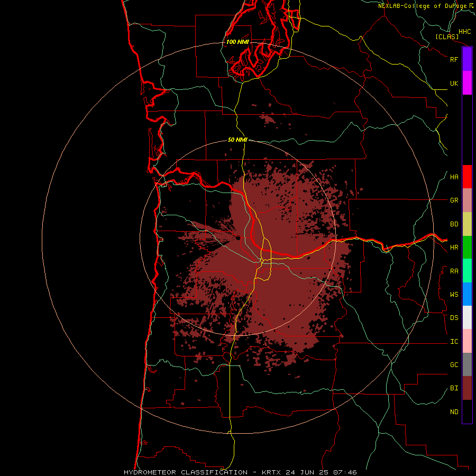Click the HYDROMETEOR CLASSIFICATION title text
476x476 pixels.
point(186,472)
